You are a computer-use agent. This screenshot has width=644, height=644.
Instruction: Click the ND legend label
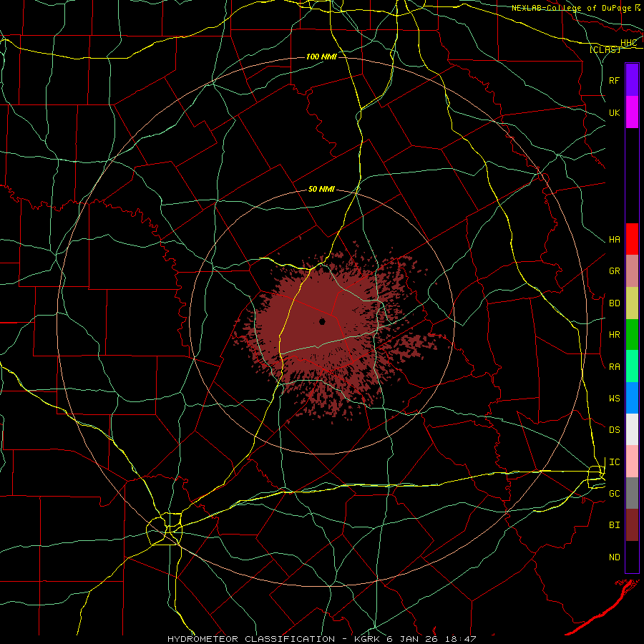point(614,557)
